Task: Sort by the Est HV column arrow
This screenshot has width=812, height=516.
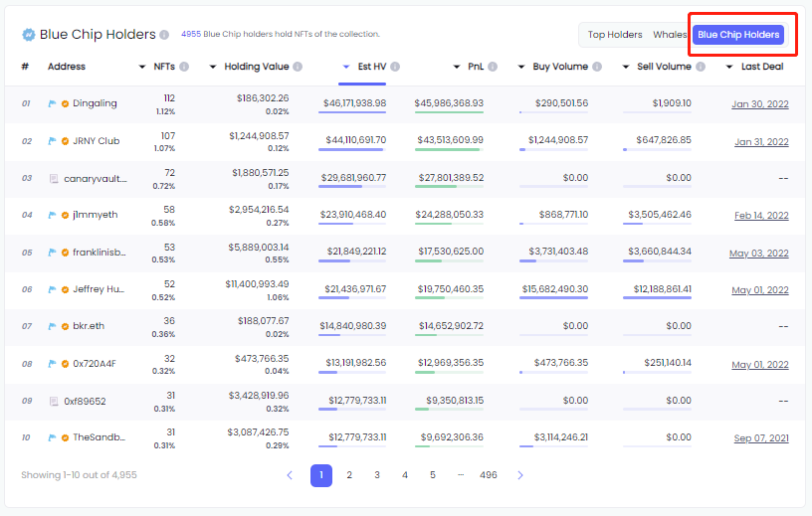Action: point(346,67)
